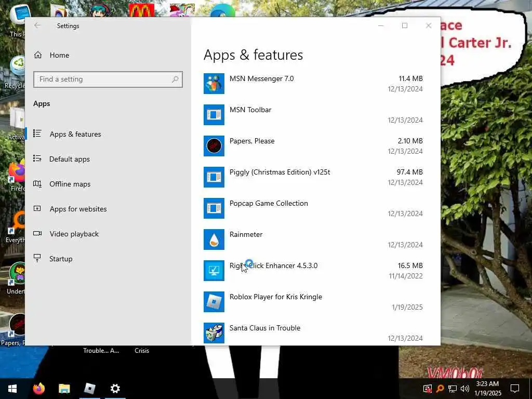The image size is (532, 399).
Task: Open the Apps & features page
Action: [x=108, y=134]
